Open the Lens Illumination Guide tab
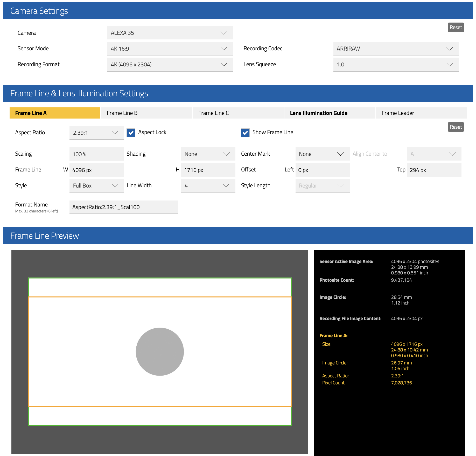476x456 pixels. [x=330, y=113]
